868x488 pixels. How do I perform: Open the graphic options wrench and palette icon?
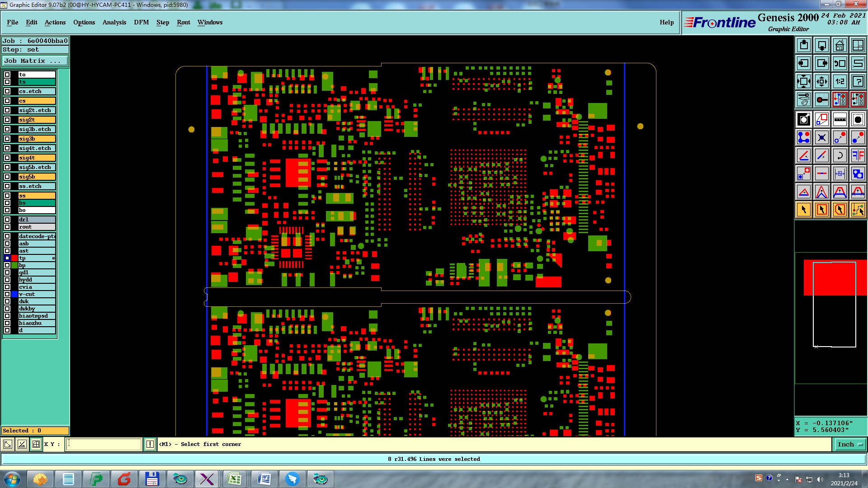pos(804,99)
